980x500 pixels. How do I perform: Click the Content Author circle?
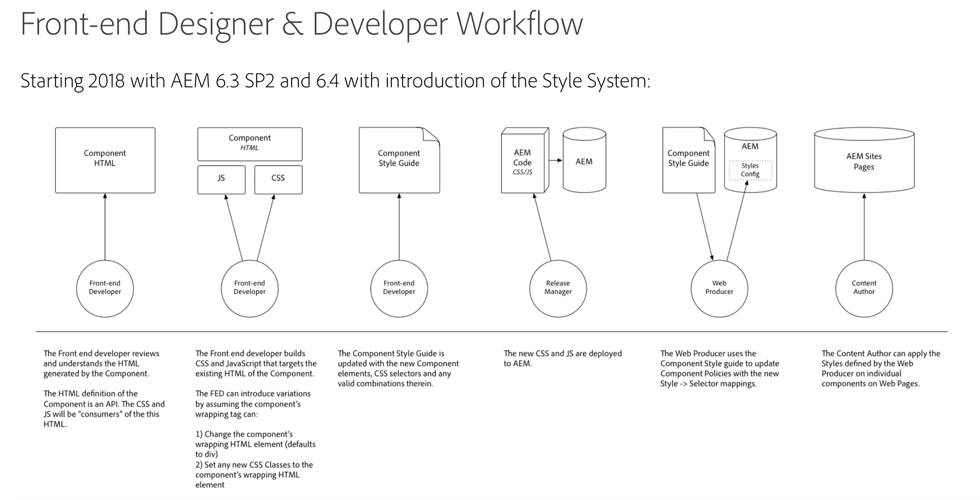[863, 288]
